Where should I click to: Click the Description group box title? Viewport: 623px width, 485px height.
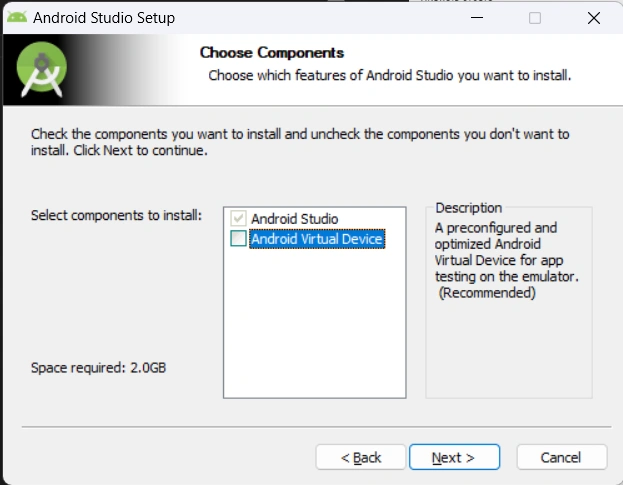pos(469,208)
